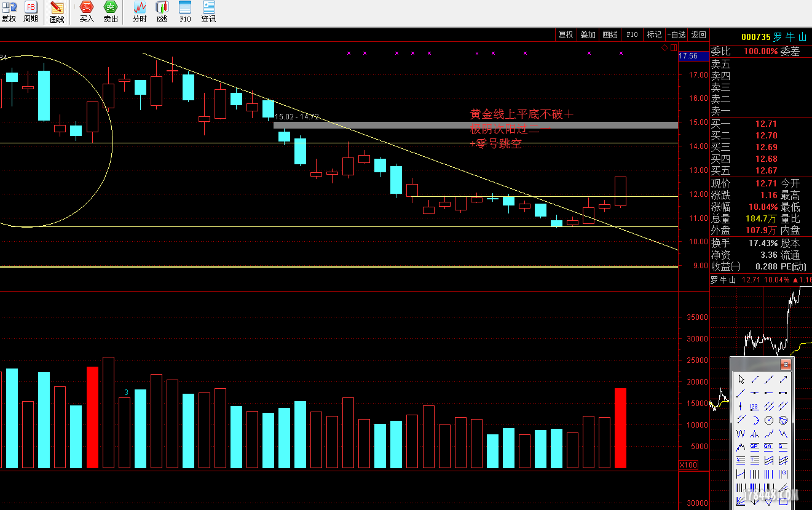Image resolution: width=812 pixels, height=510 pixels.
Task: Click the 返回 back button
Action: [x=699, y=35]
